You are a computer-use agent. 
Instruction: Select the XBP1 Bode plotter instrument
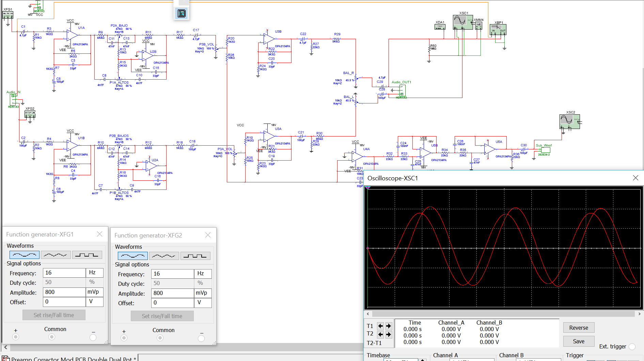coord(498,30)
